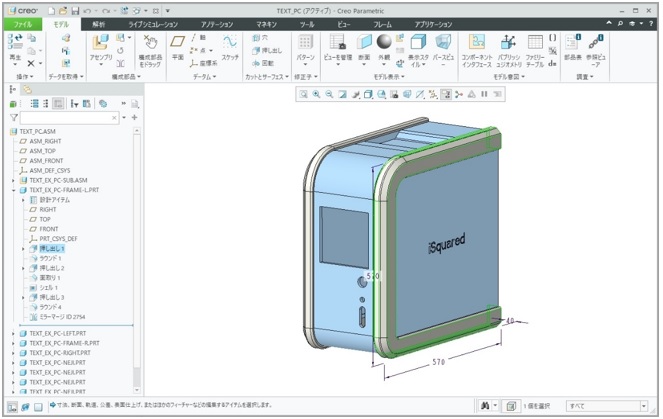Start the スケッチ sketch tool
Viewport: 663px width, 419px height.
pyautogui.click(x=230, y=47)
